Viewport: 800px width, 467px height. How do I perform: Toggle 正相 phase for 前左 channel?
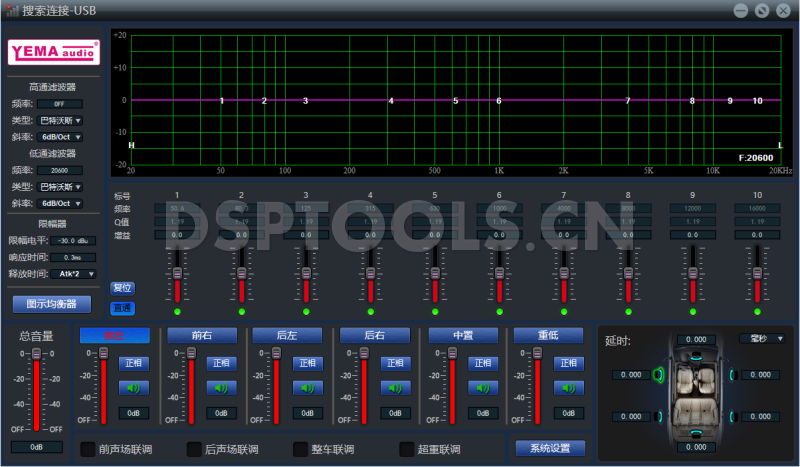(x=134, y=363)
